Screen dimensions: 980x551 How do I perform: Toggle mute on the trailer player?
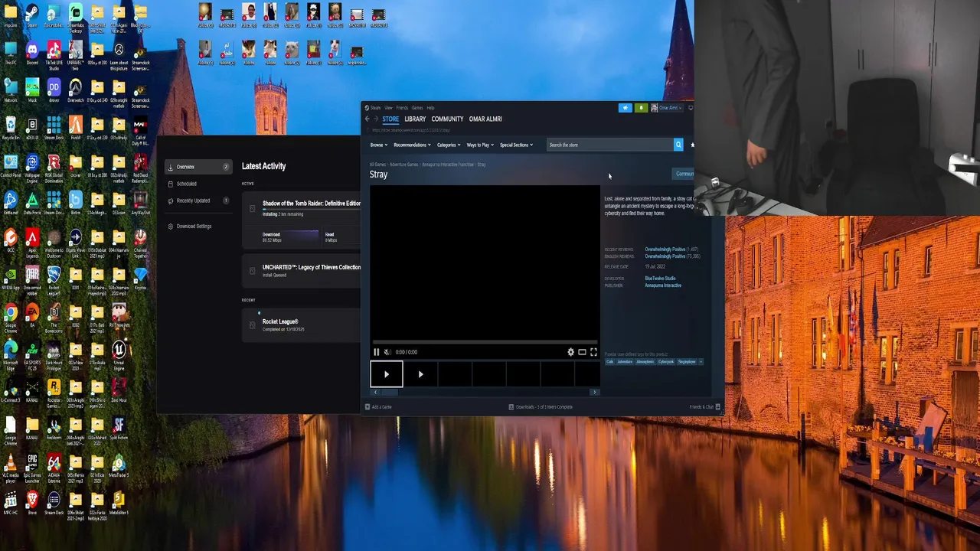[x=387, y=352]
